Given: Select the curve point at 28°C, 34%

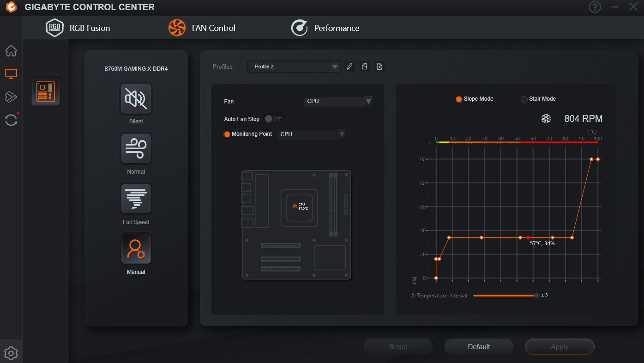Looking at the screenshot, I should 481,238.
